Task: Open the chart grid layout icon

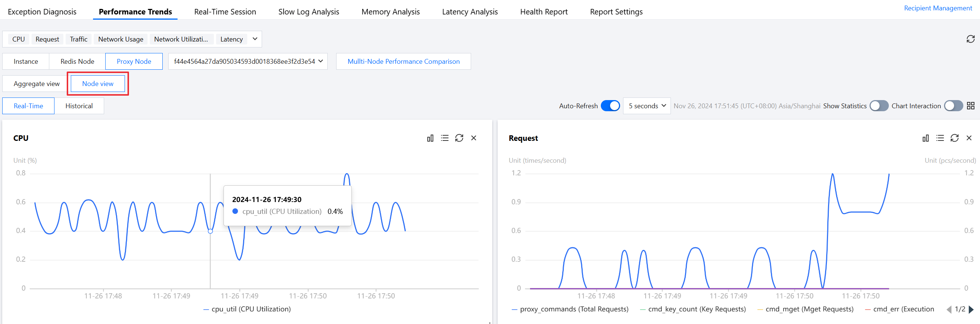Action: (970, 106)
